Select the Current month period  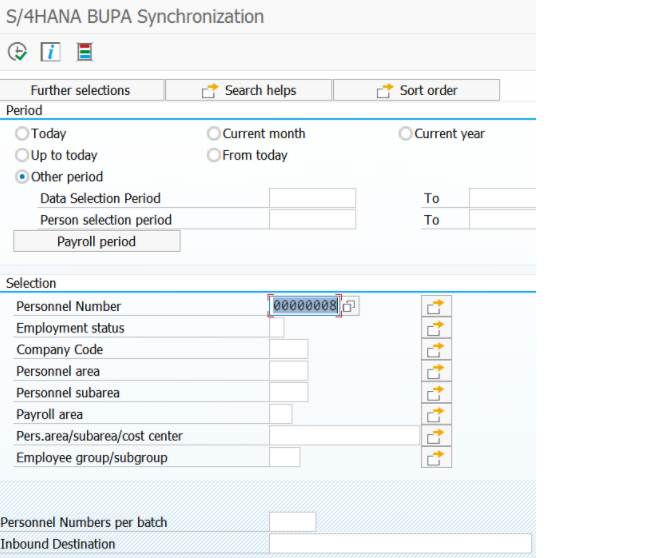coord(213,133)
